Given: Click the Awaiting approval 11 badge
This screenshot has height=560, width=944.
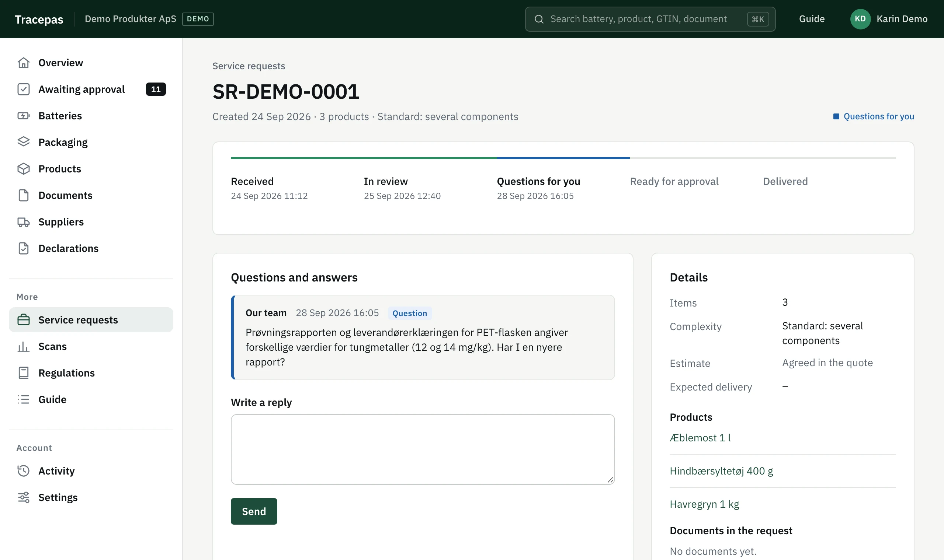Looking at the screenshot, I should pos(156,89).
